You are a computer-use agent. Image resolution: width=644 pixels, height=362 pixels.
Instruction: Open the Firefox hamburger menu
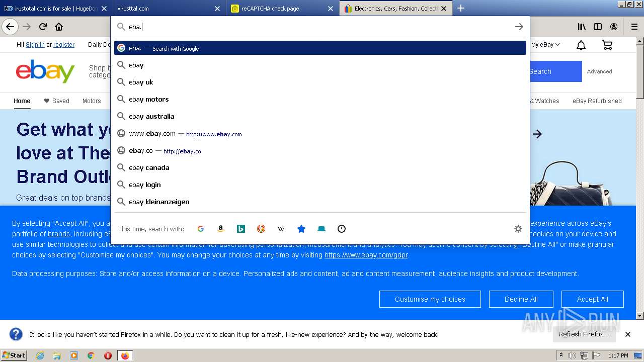pos(634,27)
